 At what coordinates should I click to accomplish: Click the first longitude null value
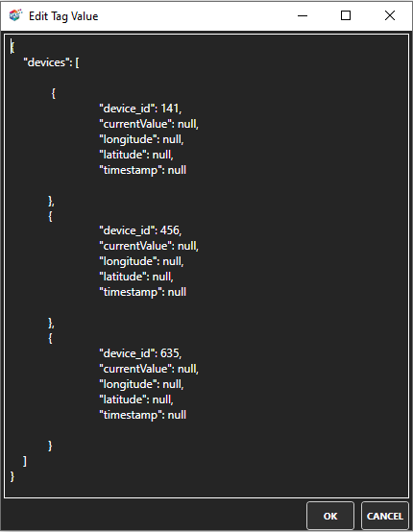172,139
